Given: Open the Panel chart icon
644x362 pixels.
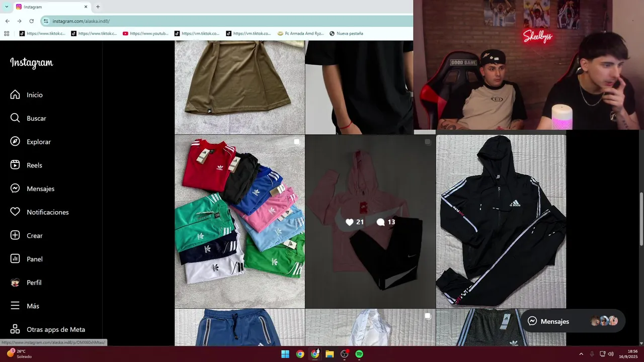Looking at the screenshot, I should pyautogui.click(x=15, y=259).
